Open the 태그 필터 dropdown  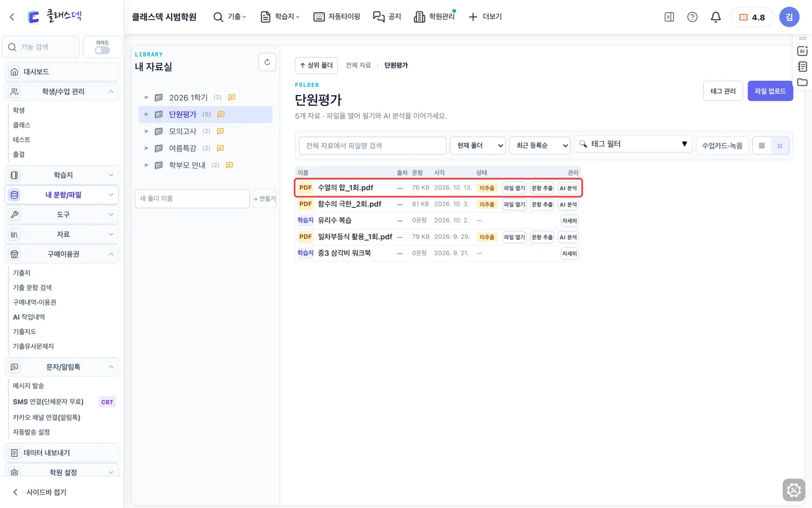633,144
